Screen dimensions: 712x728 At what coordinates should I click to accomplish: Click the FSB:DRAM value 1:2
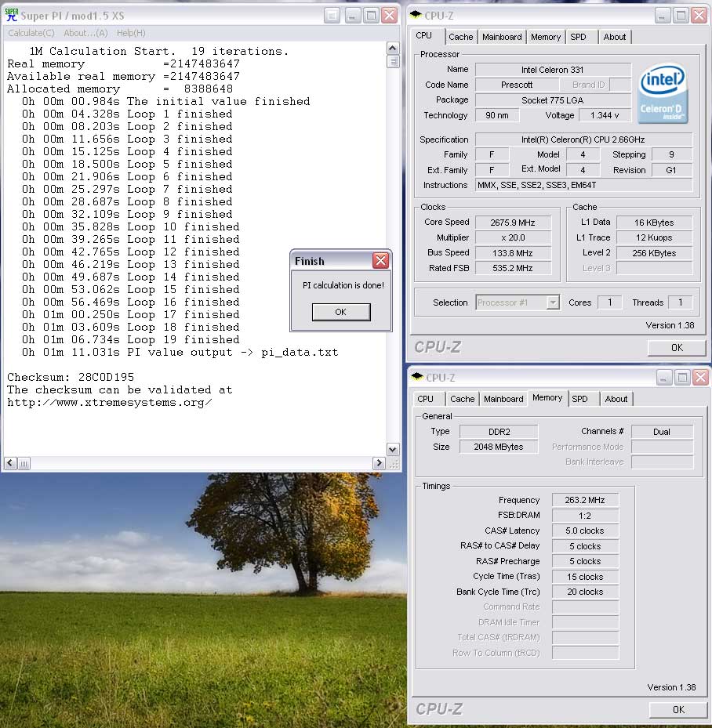[x=585, y=516]
